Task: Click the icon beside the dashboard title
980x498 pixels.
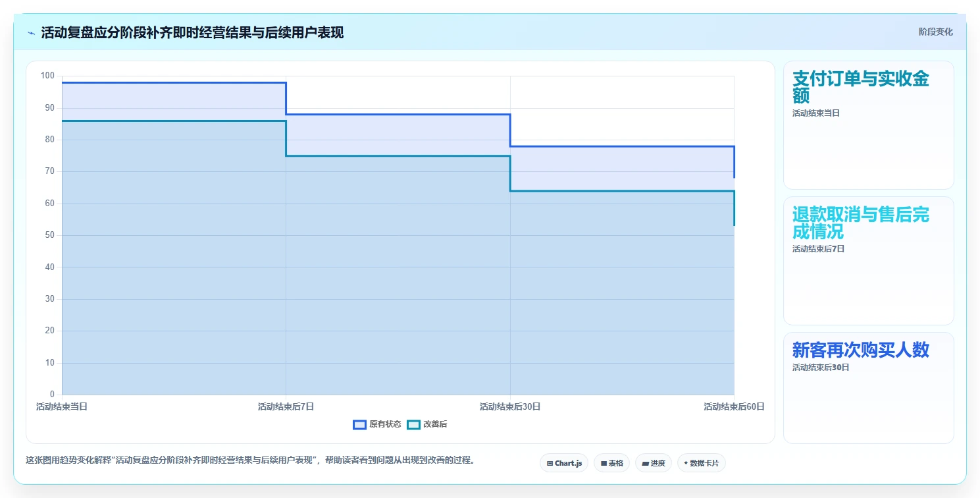Action: (x=31, y=33)
